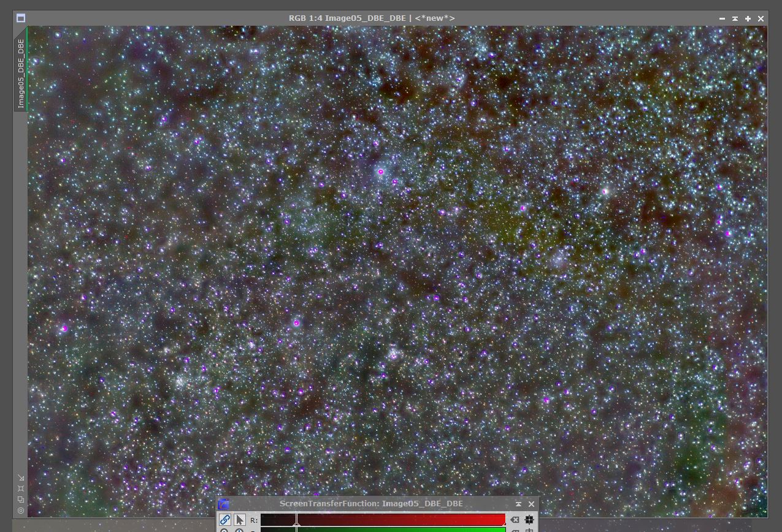Click the R channel midtones slider handle

pos(297,522)
